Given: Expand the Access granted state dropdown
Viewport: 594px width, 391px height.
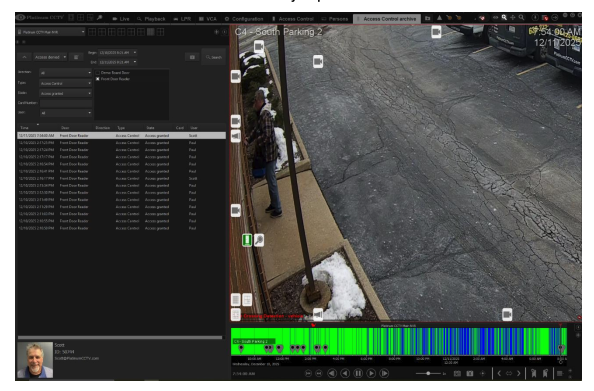Looking at the screenshot, I should click(x=66, y=93).
